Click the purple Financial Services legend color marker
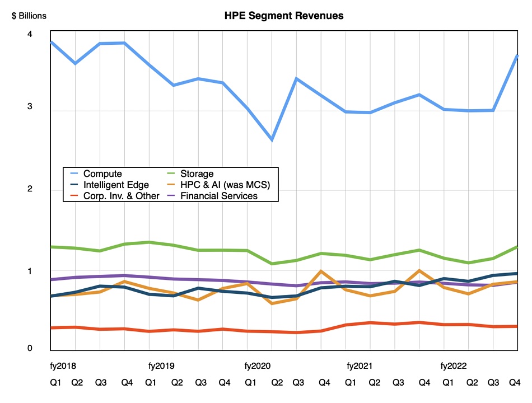This screenshot has height=403, width=532. click(x=171, y=196)
